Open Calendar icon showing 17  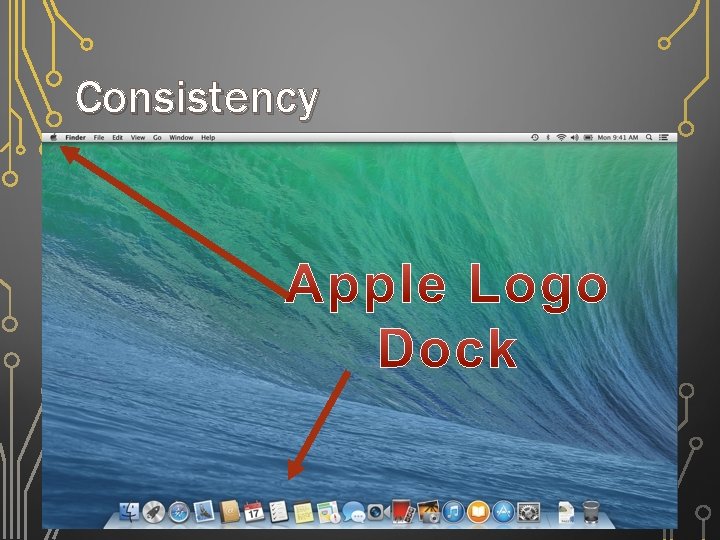click(253, 512)
